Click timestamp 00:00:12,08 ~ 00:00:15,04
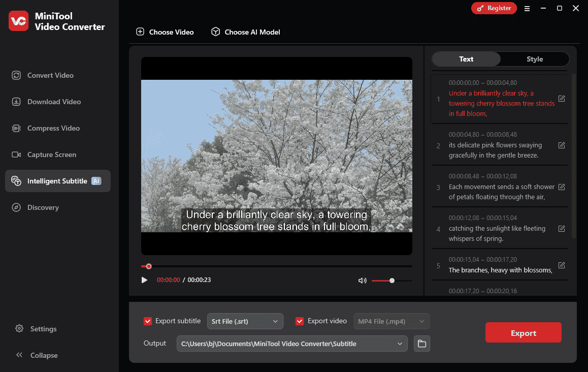588x372 pixels. 482,218
